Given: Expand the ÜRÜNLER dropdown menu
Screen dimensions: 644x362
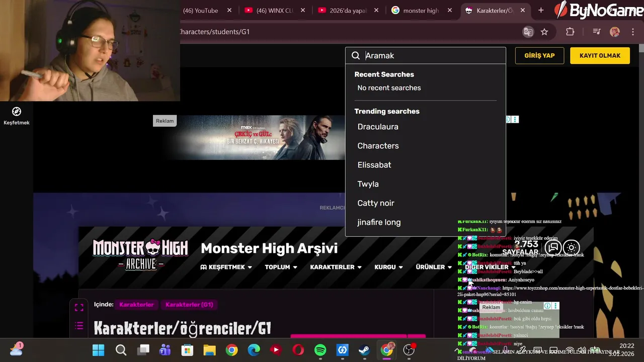Looking at the screenshot, I should [434, 267].
